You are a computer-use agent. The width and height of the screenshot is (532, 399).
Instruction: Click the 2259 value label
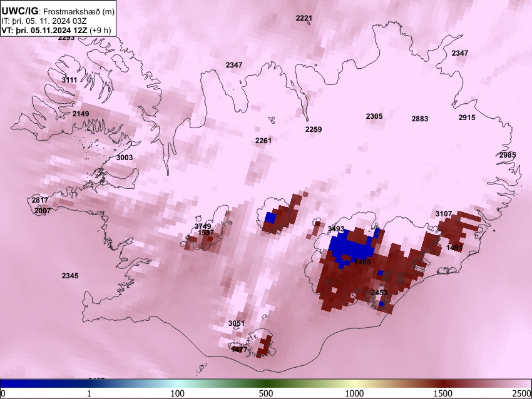tap(314, 129)
